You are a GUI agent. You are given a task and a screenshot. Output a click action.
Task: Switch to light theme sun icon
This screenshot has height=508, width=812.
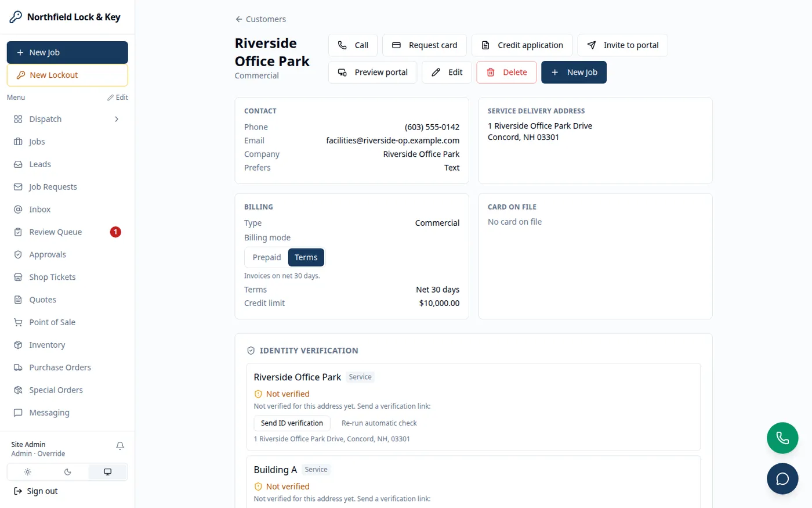[x=27, y=472]
